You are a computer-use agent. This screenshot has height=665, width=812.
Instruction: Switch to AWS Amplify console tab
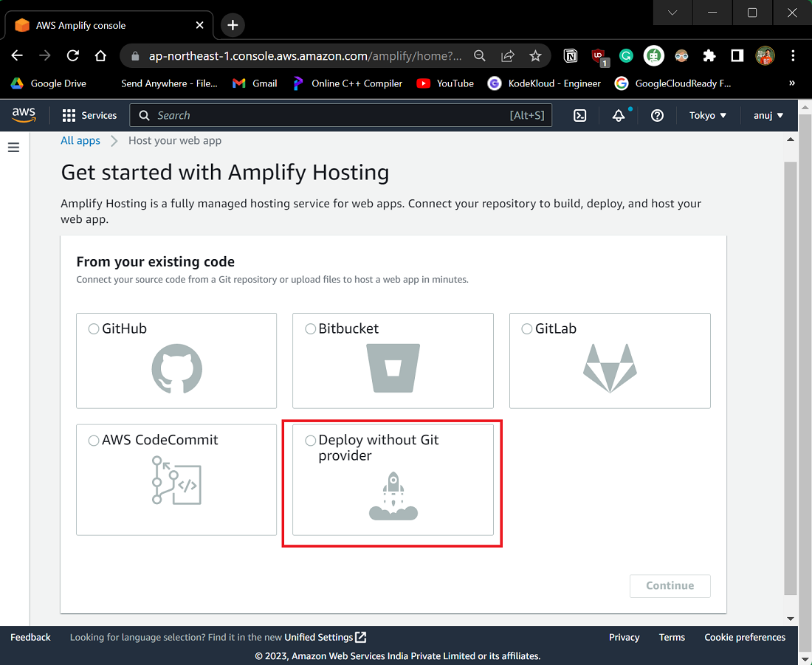[x=109, y=25]
